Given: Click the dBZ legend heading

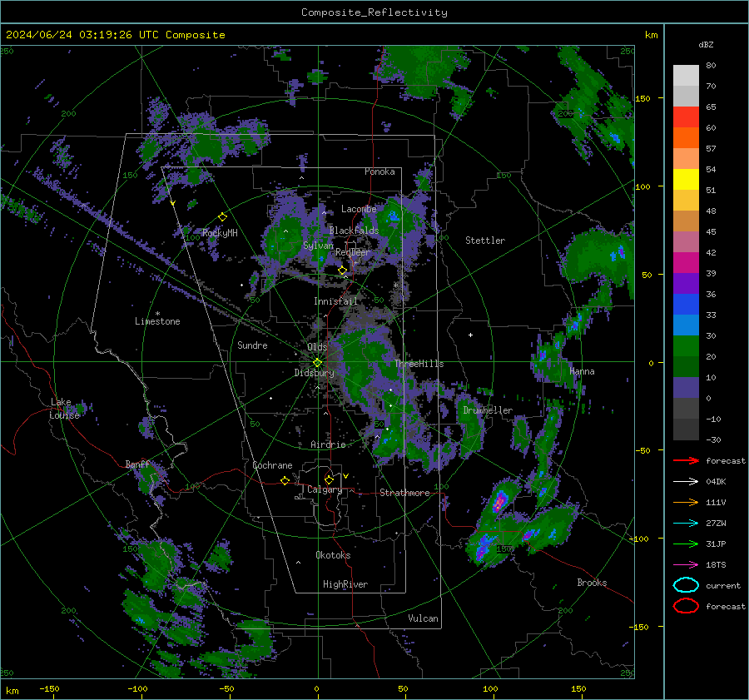Looking at the screenshot, I should [x=706, y=44].
